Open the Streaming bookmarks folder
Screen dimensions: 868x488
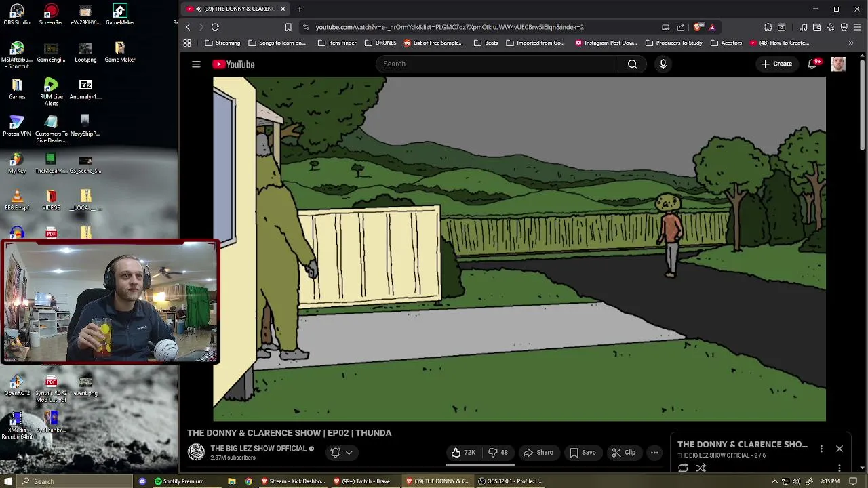(x=222, y=43)
